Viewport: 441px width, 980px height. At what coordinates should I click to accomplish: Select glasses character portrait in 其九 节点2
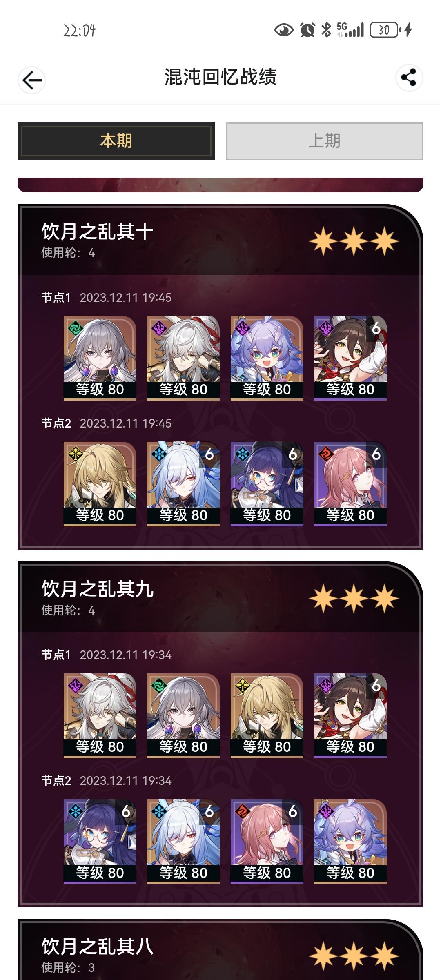coord(100,841)
